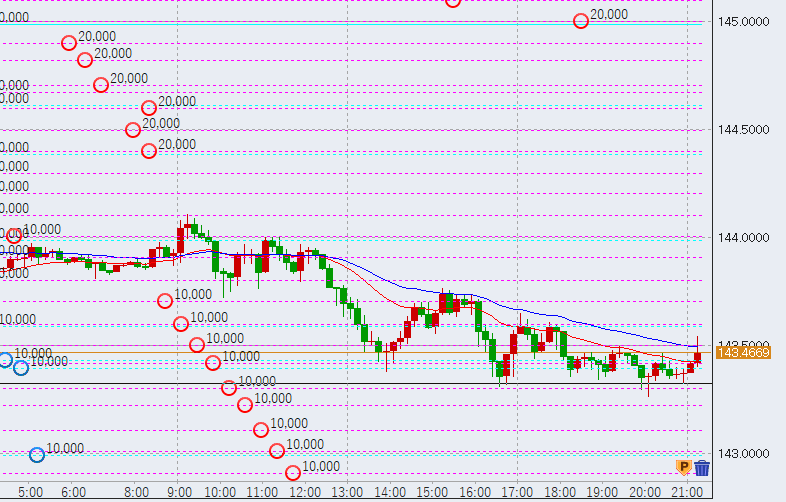Viewport: 786px width, 502px height.
Task: Select the lowest red 20,000 marker above 8:00
Action: [149, 151]
